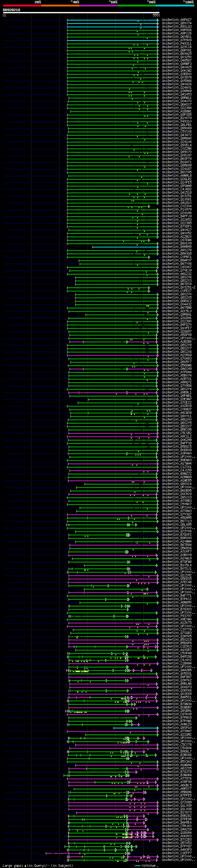Select label UniRef100_C0Z2N6
This screenshot has height=868, width=197.
[177, 149]
